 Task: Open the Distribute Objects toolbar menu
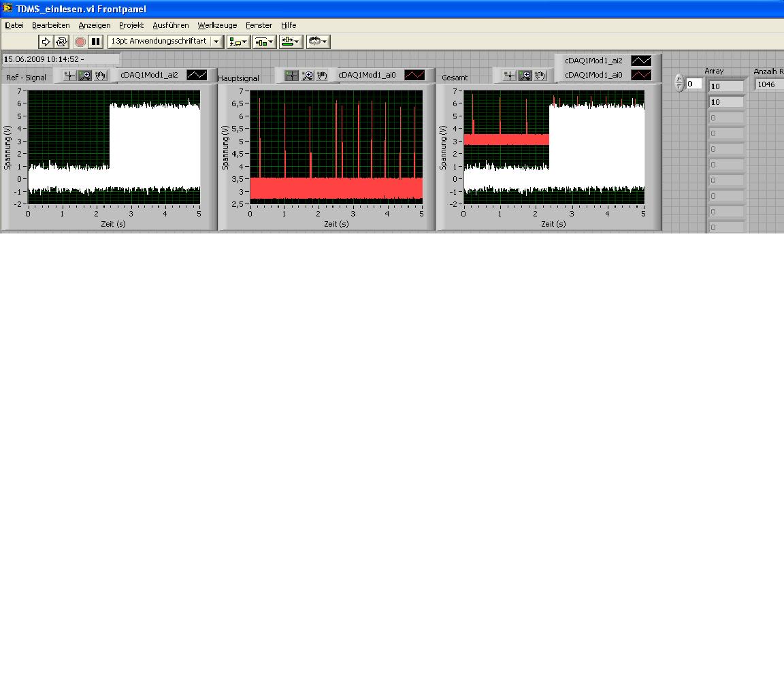click(x=265, y=42)
